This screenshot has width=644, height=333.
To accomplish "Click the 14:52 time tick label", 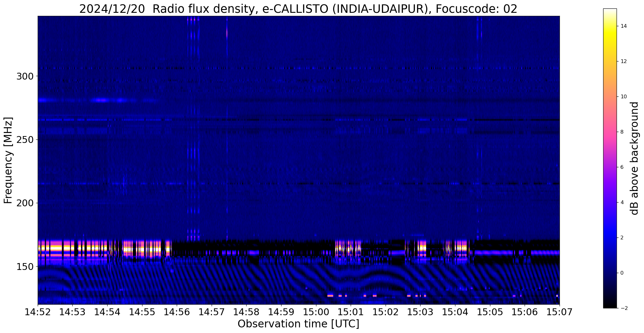I will coord(38,312).
